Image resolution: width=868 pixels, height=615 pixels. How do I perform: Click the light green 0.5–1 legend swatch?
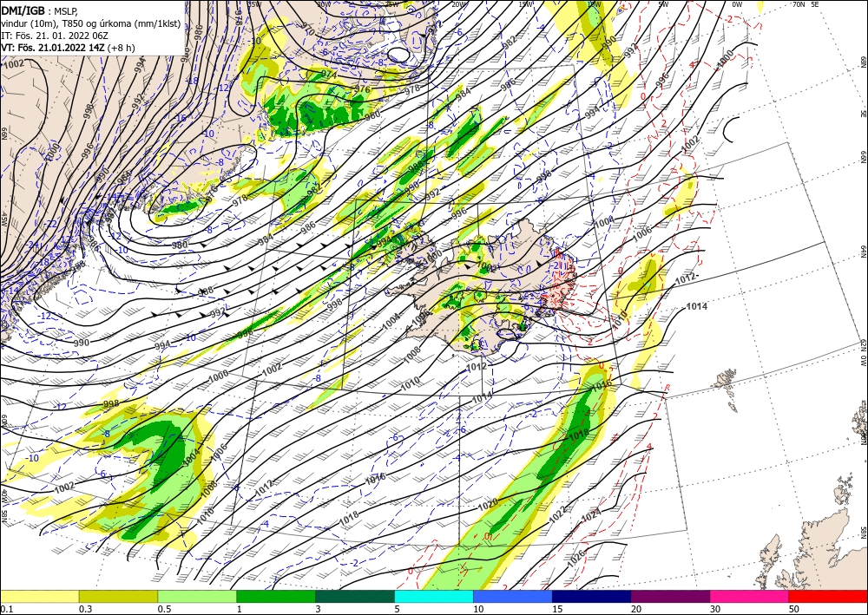click(197, 596)
